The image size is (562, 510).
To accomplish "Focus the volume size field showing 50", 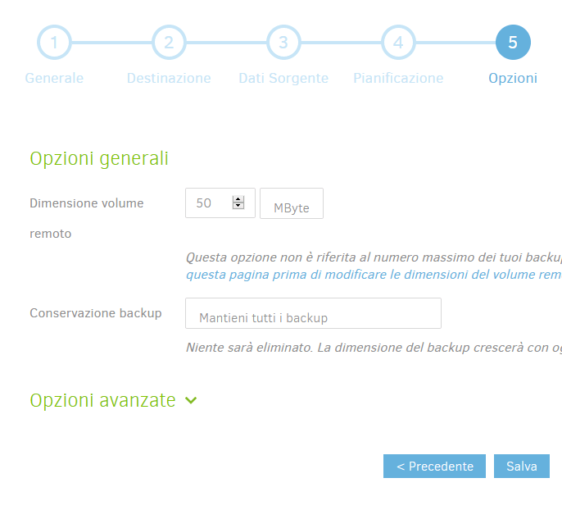I will (220, 203).
